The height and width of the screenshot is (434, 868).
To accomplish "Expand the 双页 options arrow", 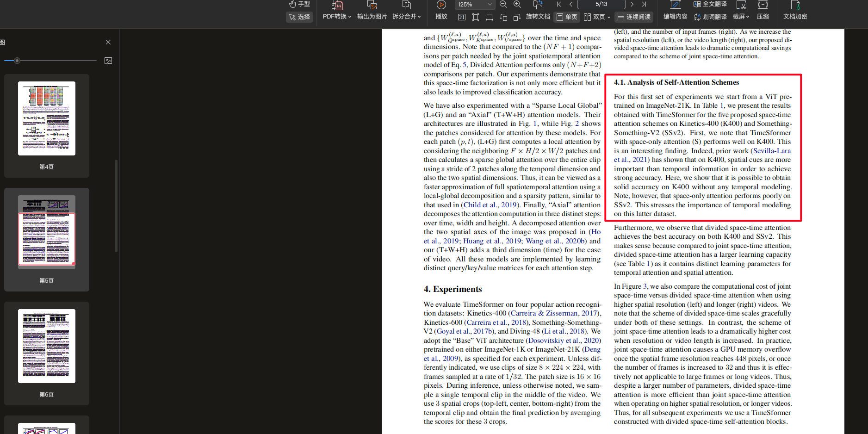I will (x=609, y=17).
